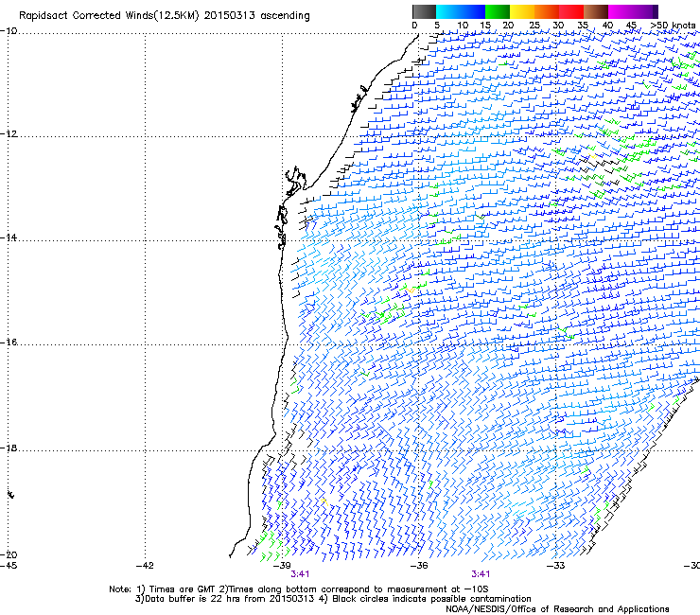Click the magenta 40-45 knots color segment

[621, 11]
